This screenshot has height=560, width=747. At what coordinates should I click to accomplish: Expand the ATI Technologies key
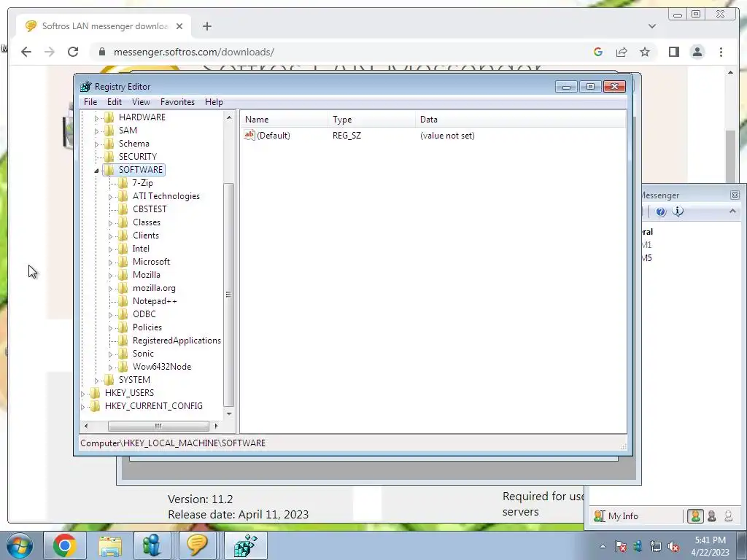pyautogui.click(x=110, y=197)
